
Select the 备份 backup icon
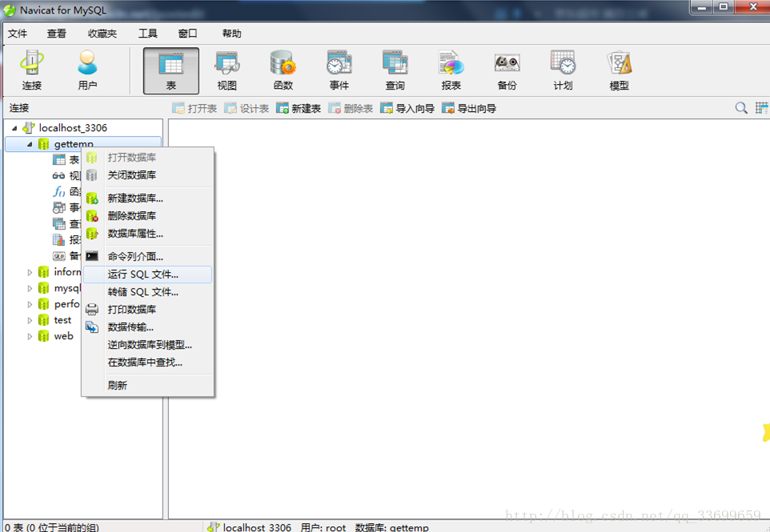[507, 70]
